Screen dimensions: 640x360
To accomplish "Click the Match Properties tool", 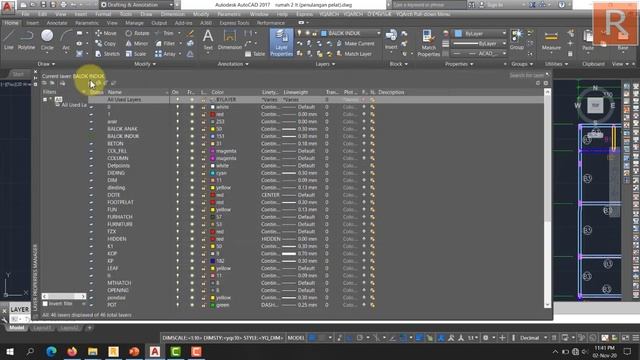I will click(x=428, y=43).
